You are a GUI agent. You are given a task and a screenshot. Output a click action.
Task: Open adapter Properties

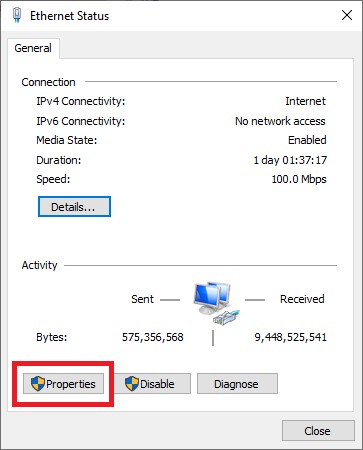pyautogui.click(x=63, y=384)
